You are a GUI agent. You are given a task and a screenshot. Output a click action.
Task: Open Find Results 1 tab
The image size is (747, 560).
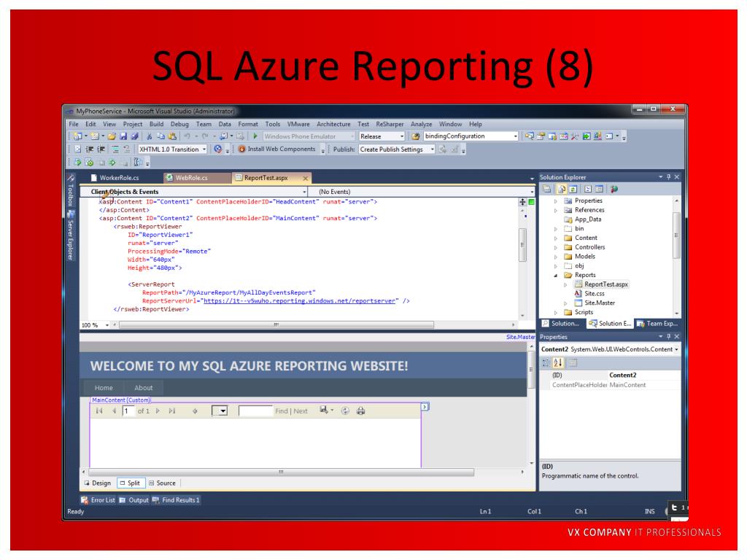176,500
